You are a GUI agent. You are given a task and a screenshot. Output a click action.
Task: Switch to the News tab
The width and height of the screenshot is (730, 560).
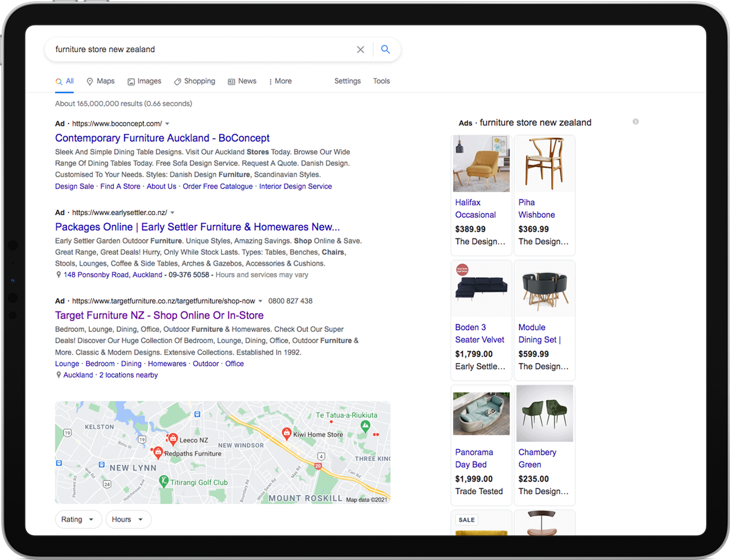242,81
